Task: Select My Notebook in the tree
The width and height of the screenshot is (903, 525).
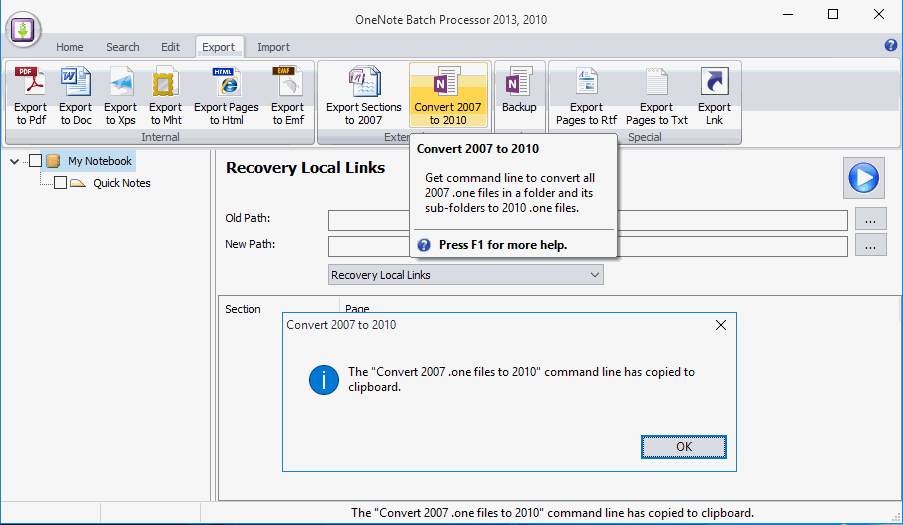Action: click(100, 161)
